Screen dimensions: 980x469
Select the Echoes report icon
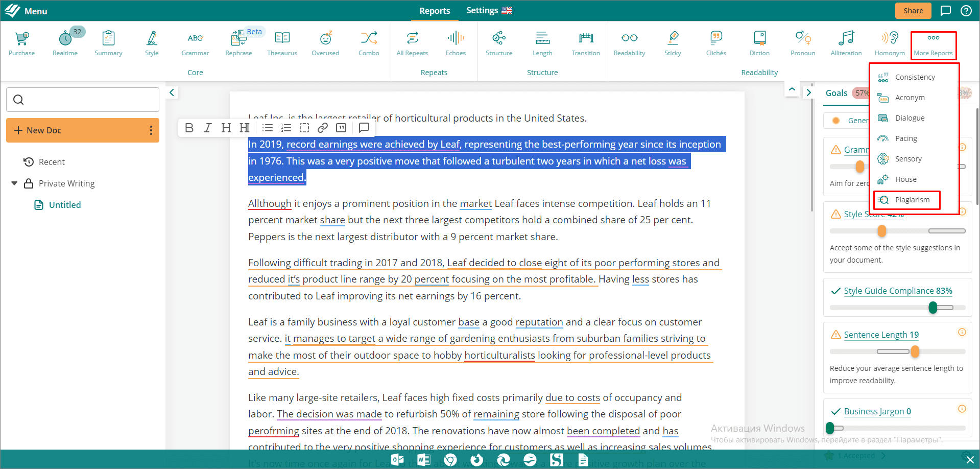[455, 41]
